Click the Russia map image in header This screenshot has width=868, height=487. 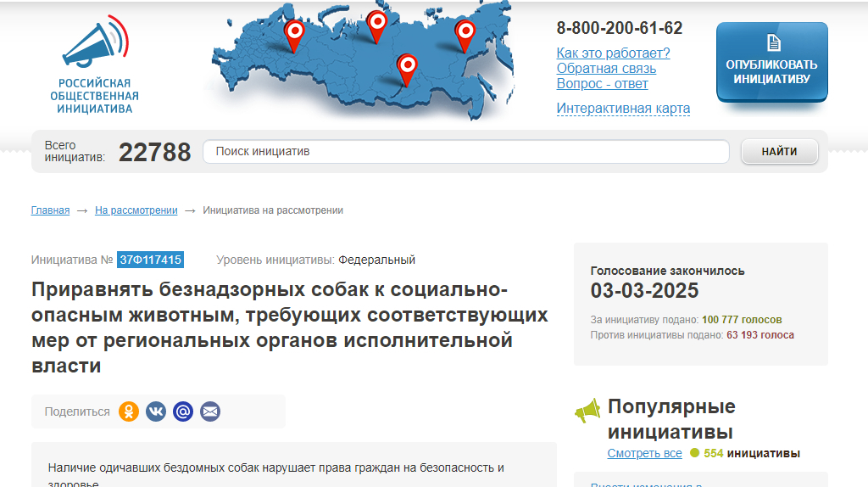[x=362, y=60]
